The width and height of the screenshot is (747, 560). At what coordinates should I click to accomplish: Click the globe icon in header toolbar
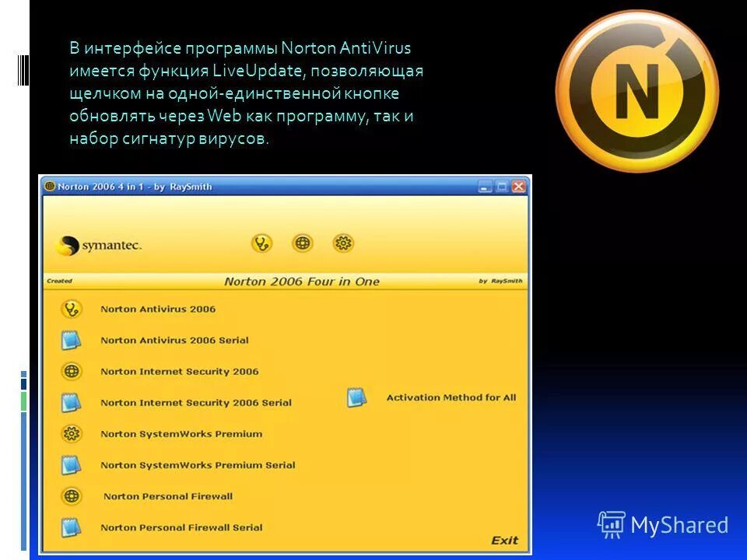302,243
